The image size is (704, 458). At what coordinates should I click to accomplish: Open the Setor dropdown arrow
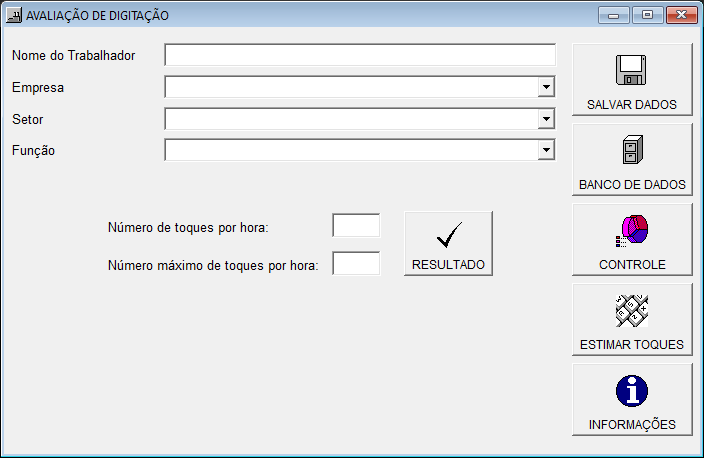click(x=546, y=120)
